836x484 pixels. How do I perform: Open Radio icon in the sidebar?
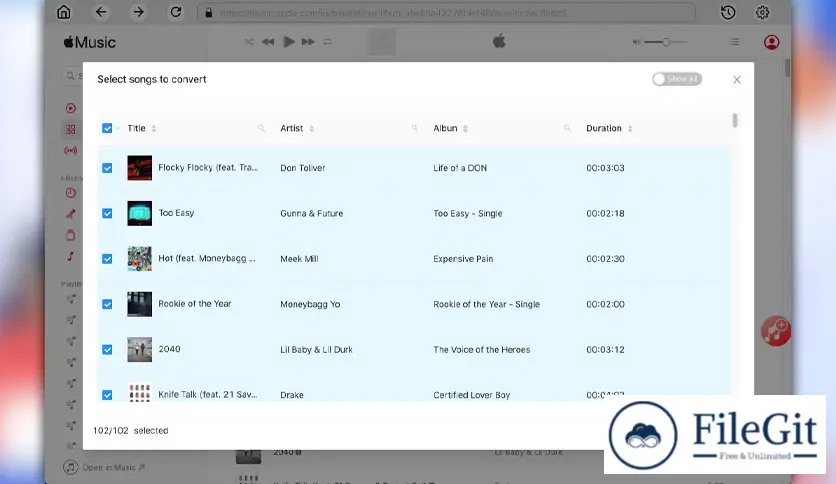[x=70, y=150]
